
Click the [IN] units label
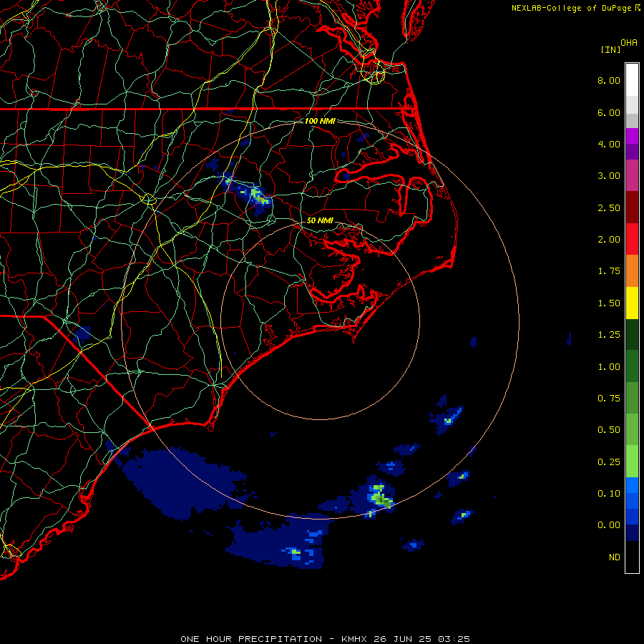610,49
